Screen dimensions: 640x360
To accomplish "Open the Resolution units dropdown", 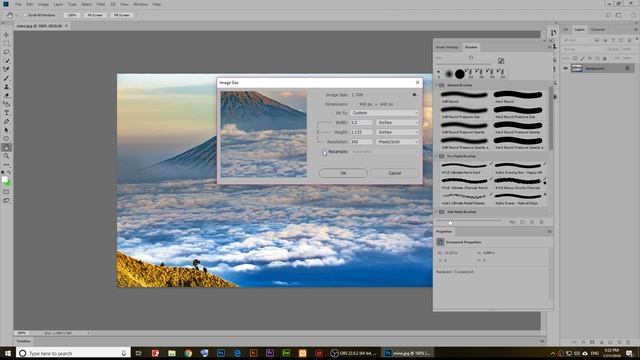I will 398,142.
